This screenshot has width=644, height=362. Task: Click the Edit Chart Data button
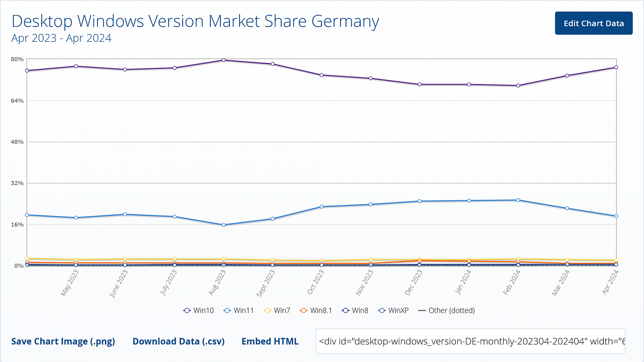[x=594, y=23]
